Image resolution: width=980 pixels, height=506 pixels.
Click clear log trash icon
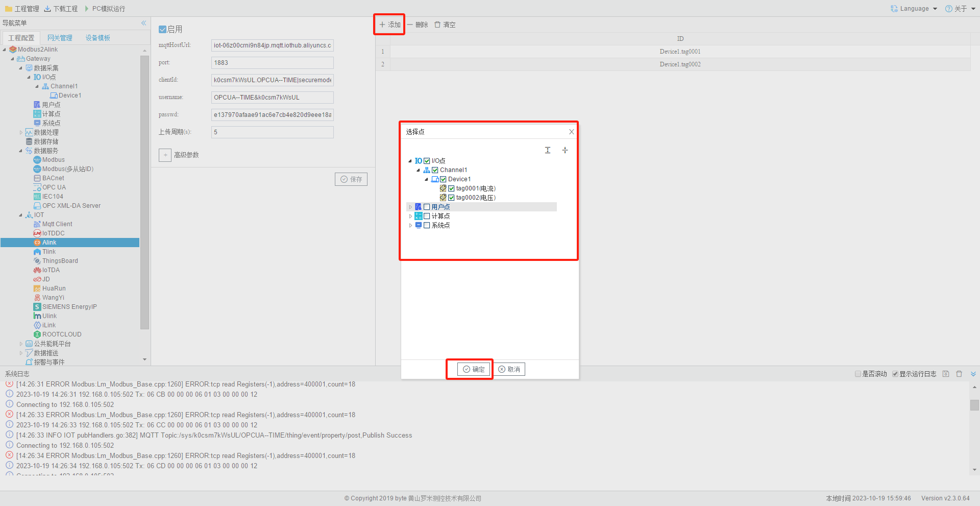pos(959,374)
